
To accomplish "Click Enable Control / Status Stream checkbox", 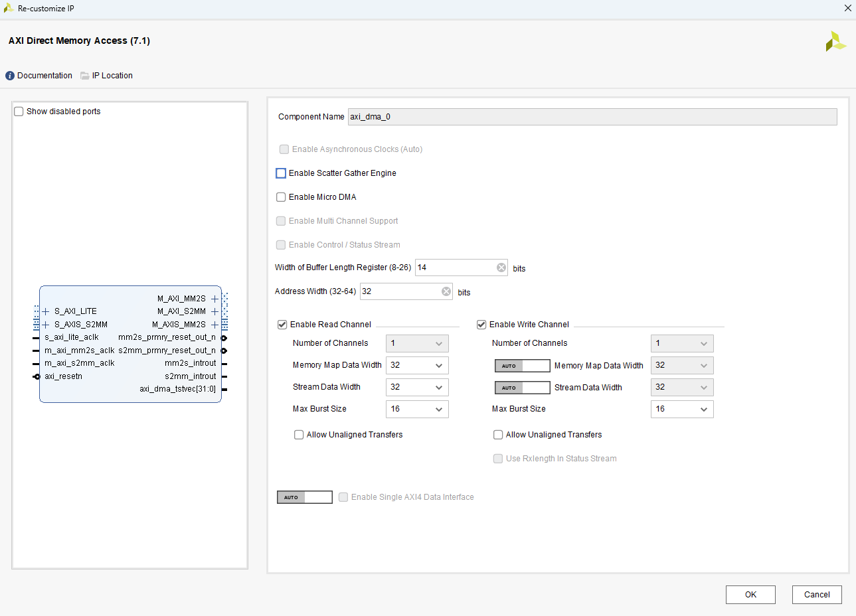I will point(281,245).
